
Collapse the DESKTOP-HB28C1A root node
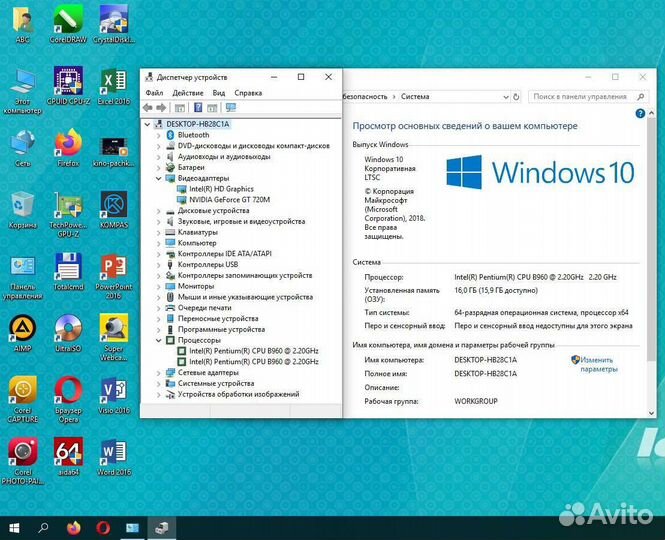point(147,124)
